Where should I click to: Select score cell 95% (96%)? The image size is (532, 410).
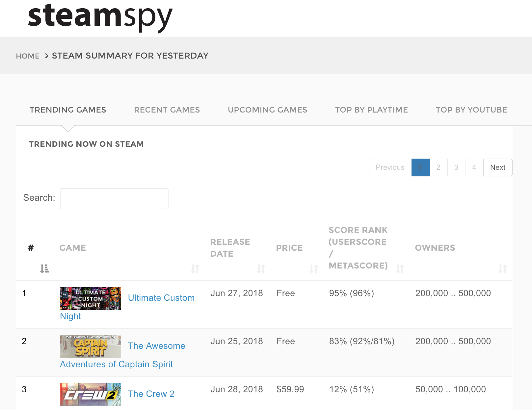352,293
